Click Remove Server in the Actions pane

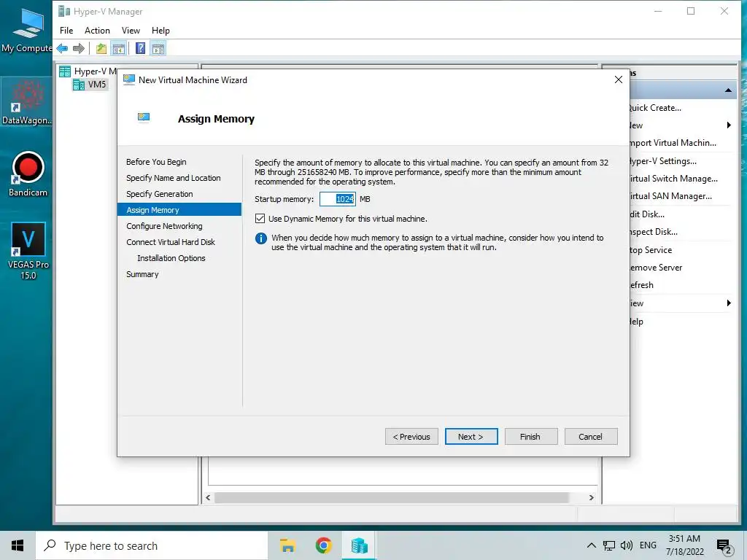(x=656, y=268)
